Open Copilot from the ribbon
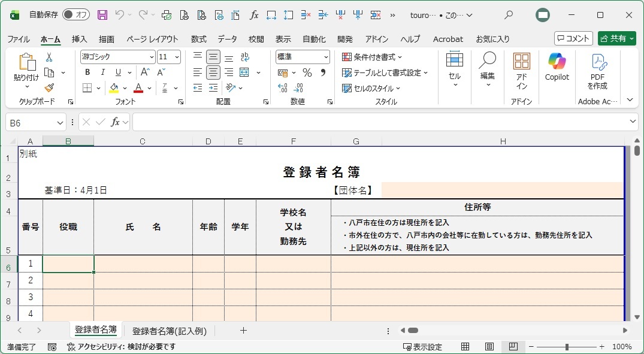Viewport: 644px width, 354px height. point(557,66)
